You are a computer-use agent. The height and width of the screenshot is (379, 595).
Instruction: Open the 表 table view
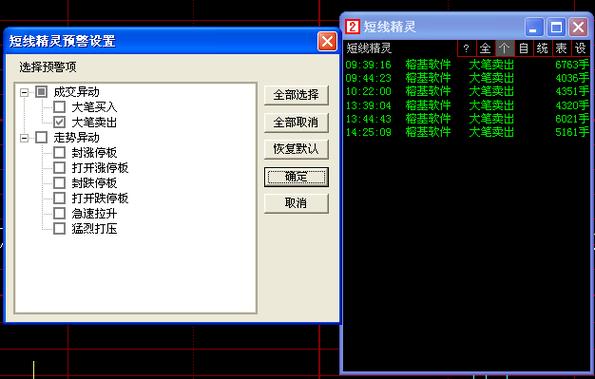point(561,48)
